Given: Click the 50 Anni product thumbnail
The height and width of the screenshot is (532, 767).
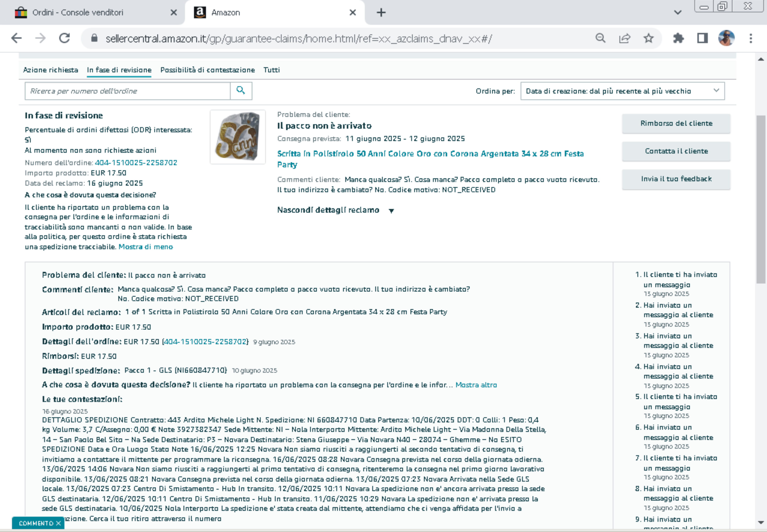Looking at the screenshot, I should coord(238,137).
